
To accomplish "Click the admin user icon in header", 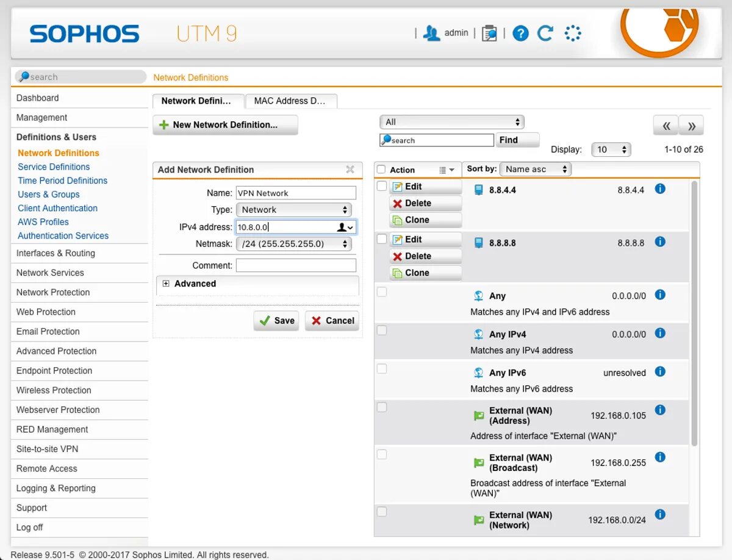I will [x=432, y=33].
